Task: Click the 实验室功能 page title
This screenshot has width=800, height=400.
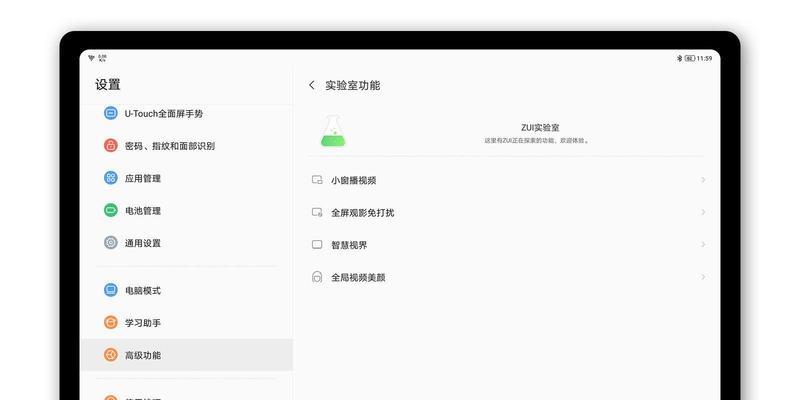Action: 353,86
